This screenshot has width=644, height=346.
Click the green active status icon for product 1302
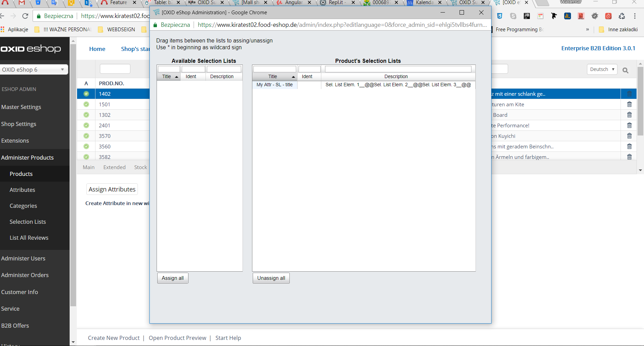pos(86,115)
